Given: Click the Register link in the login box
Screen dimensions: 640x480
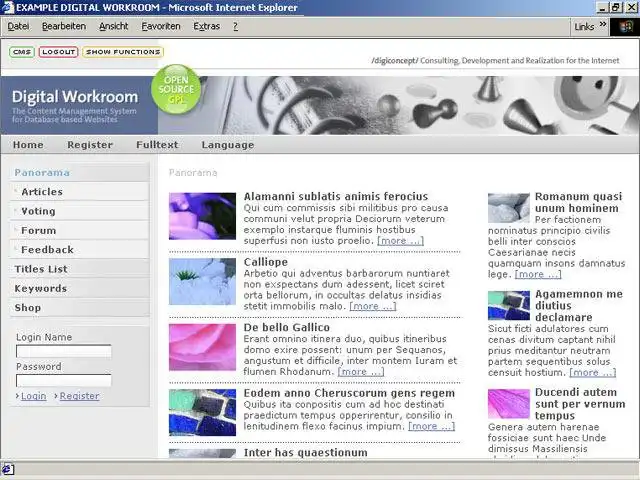Looking at the screenshot, I should pyautogui.click(x=79, y=396).
